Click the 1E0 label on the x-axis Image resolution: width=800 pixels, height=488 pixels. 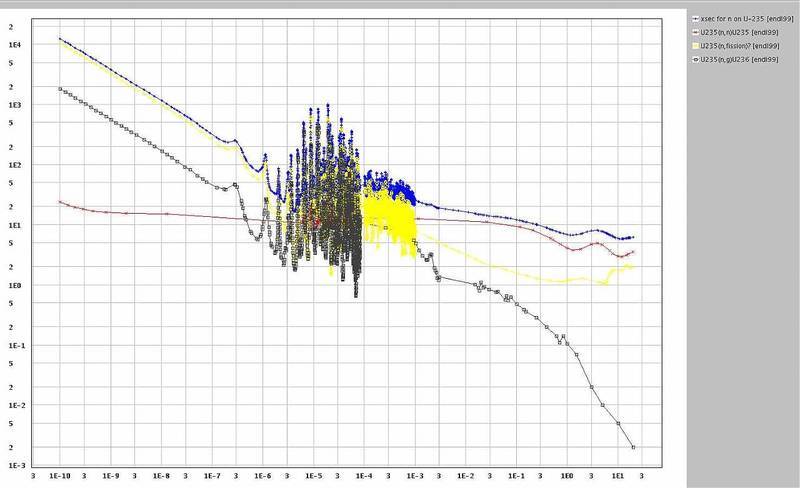point(568,477)
